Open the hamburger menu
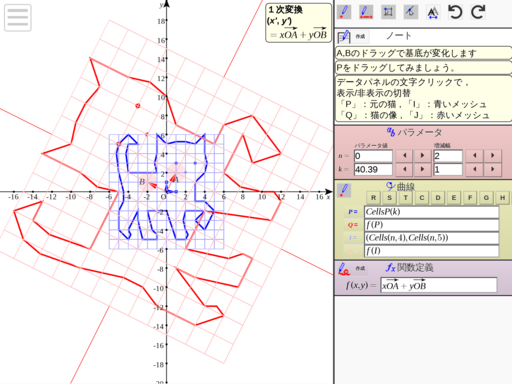This screenshot has width=512, height=384. (18, 18)
